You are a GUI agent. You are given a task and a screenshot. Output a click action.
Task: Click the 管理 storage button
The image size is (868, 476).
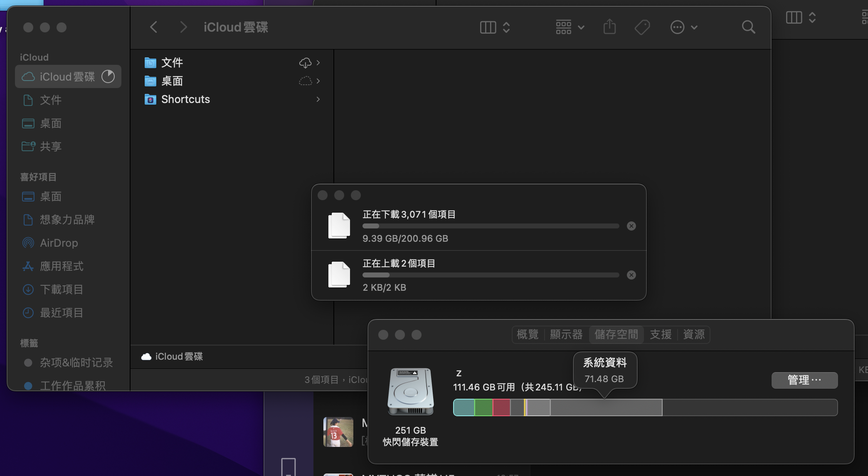[804, 380]
